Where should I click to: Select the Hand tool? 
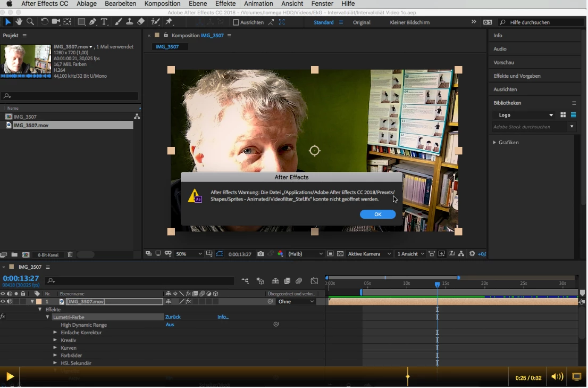[19, 22]
